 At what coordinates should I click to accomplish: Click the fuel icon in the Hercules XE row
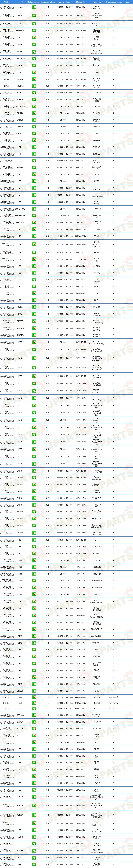(34, 175)
